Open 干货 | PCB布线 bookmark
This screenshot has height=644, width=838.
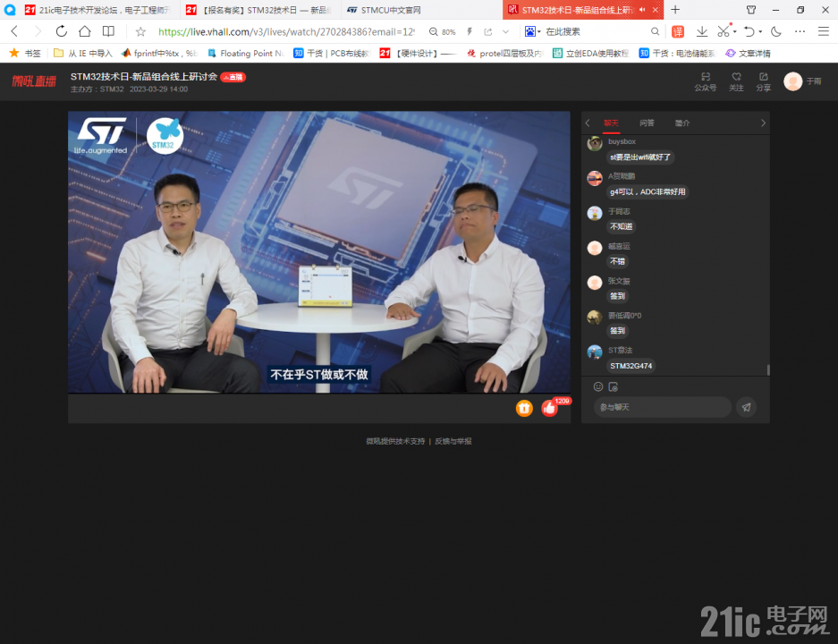click(x=331, y=53)
